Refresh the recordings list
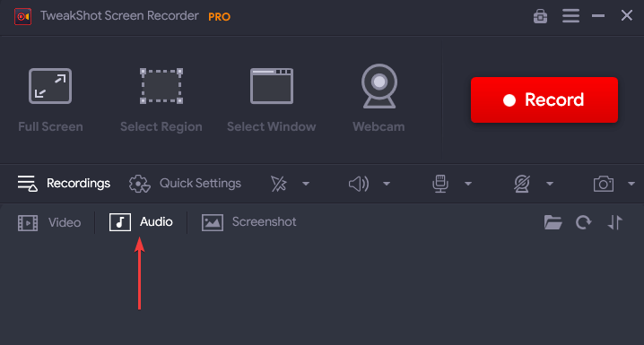The width and height of the screenshot is (644, 345). point(583,222)
